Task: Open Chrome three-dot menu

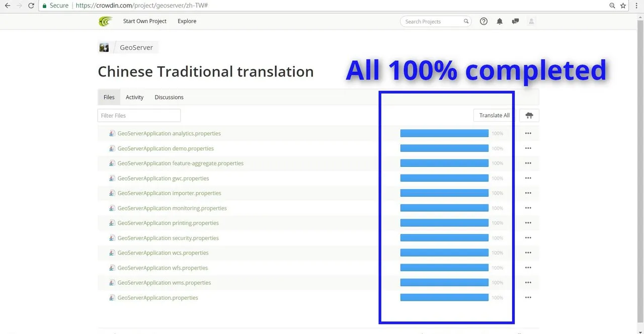Action: (637, 6)
